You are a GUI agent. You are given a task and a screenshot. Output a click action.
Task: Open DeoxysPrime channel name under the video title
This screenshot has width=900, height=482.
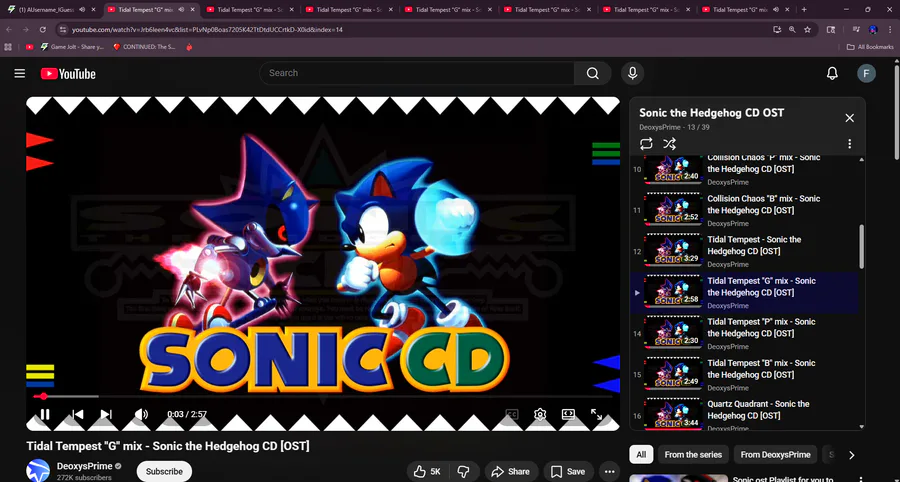pyautogui.click(x=84, y=466)
